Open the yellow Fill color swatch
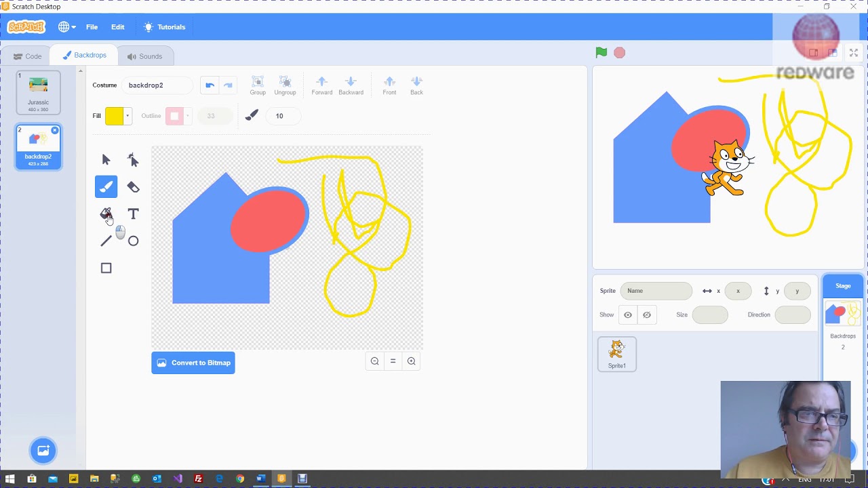868x488 pixels. (x=117, y=116)
